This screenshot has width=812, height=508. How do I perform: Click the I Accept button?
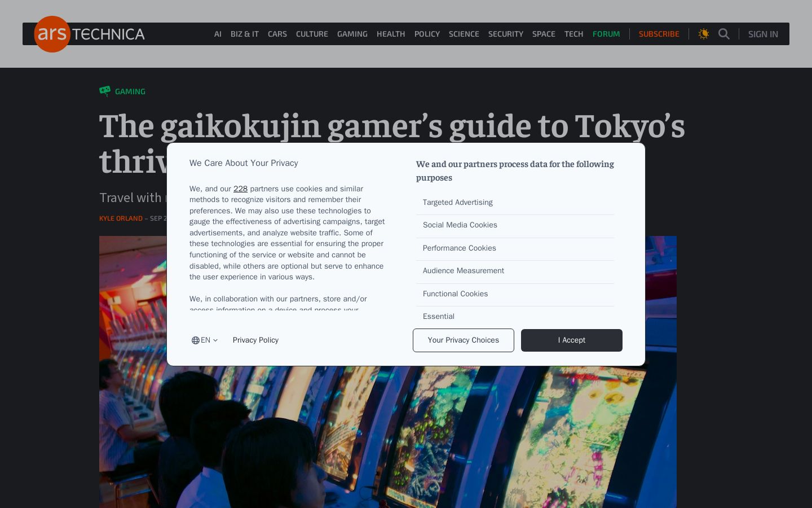point(572,340)
